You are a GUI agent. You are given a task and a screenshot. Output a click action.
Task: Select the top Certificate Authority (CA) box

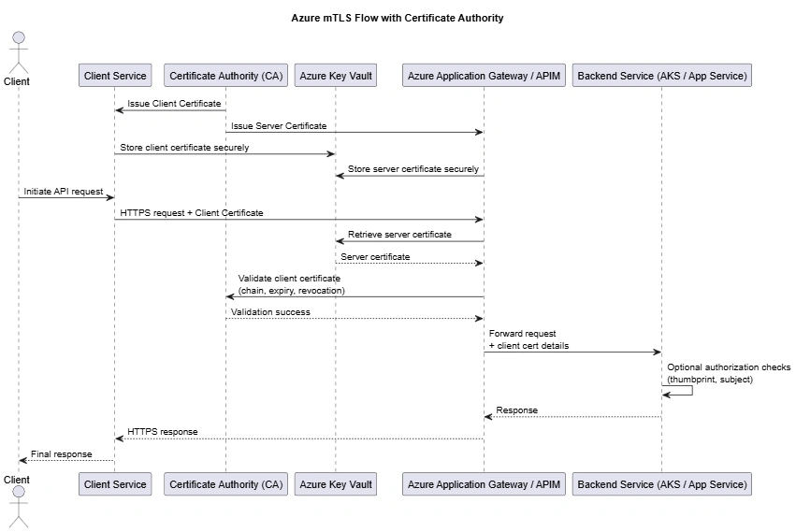[x=226, y=76]
